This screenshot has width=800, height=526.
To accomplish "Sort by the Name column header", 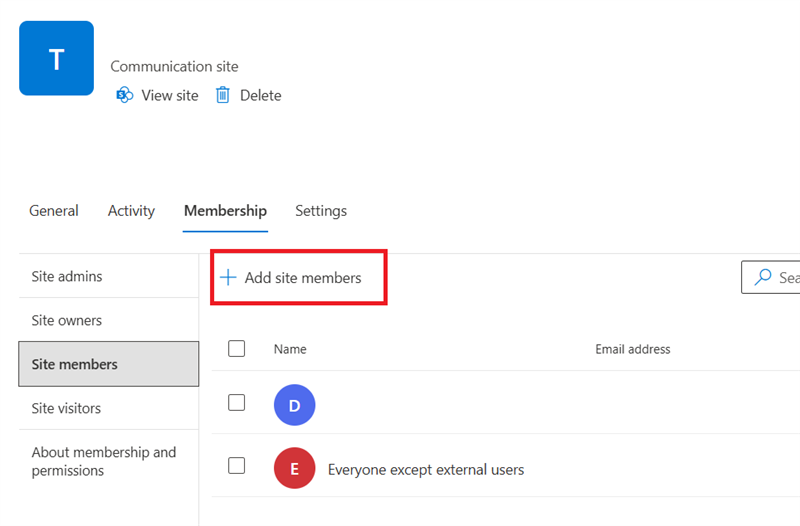I will pos(290,349).
